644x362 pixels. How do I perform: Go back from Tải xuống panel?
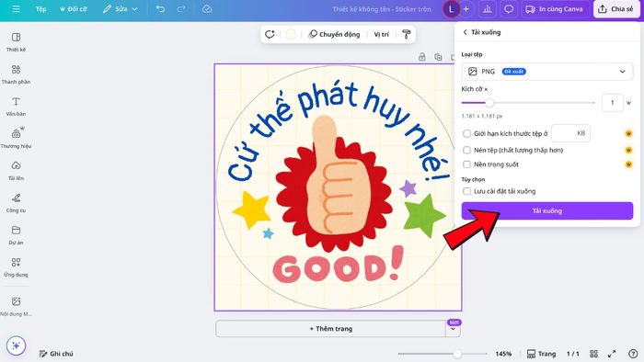pos(465,32)
